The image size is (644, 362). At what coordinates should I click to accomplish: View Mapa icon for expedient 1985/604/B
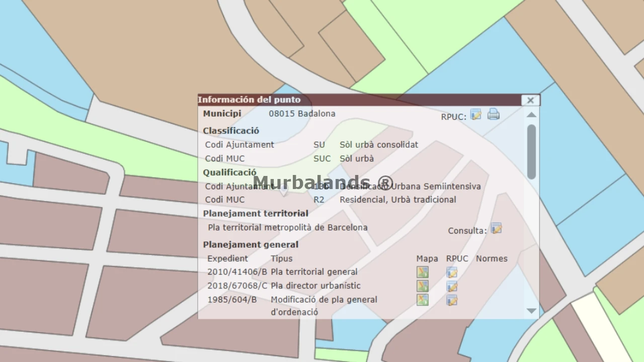click(422, 300)
